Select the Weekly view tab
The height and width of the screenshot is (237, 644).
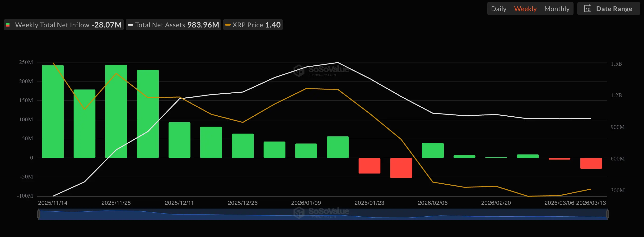(525, 9)
